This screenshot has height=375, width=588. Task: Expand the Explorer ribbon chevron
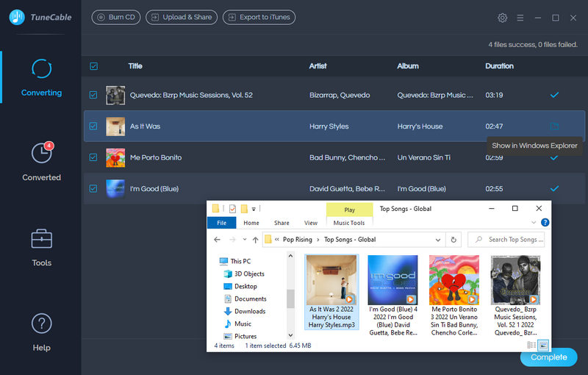533,223
